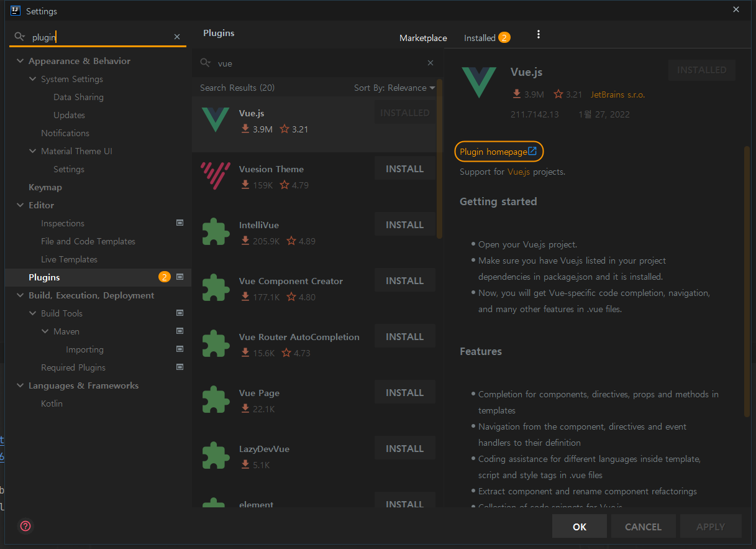Viewport: 756px width, 549px height.
Task: Click project-level icon beside Maven
Action: pyautogui.click(x=180, y=331)
